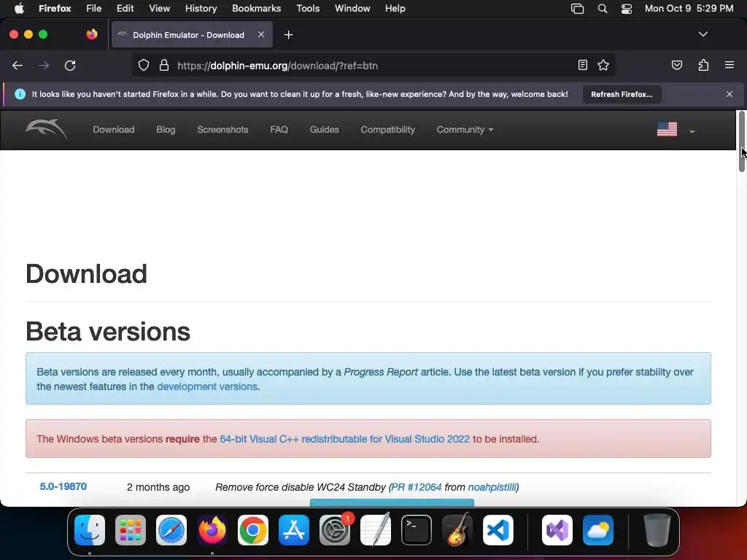Launch GarageBand from the dock
The width and height of the screenshot is (747, 560).
(x=457, y=530)
